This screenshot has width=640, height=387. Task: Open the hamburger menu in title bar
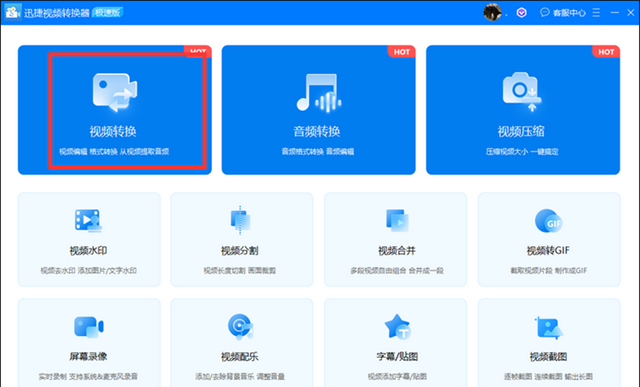pos(596,13)
